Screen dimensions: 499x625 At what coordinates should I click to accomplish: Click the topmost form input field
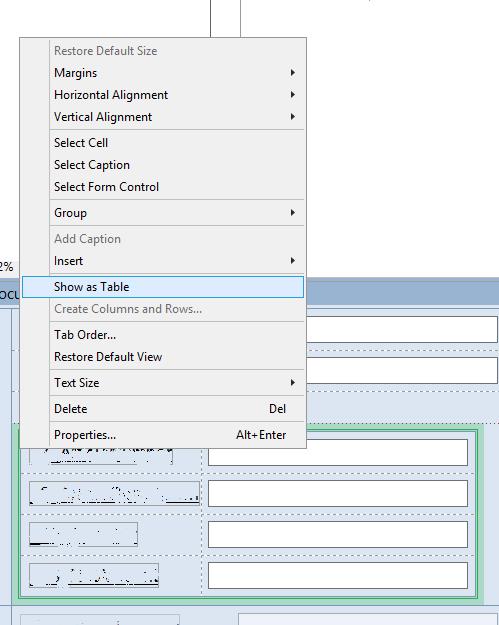[402, 329]
